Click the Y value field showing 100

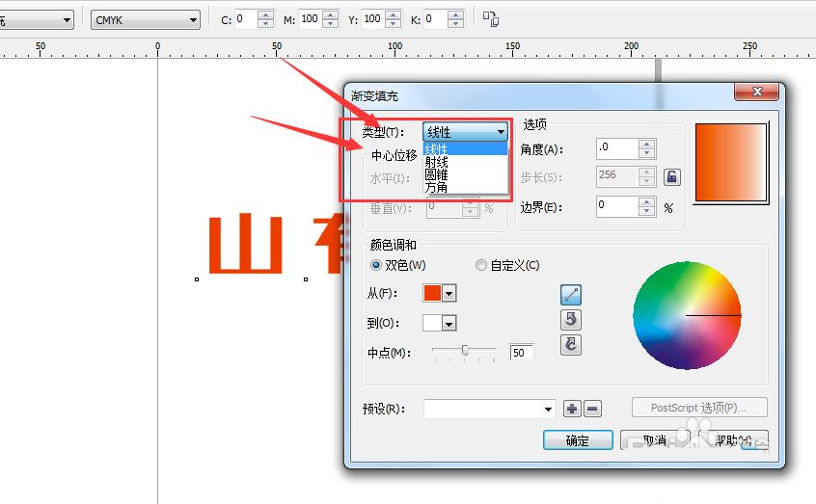click(373, 19)
